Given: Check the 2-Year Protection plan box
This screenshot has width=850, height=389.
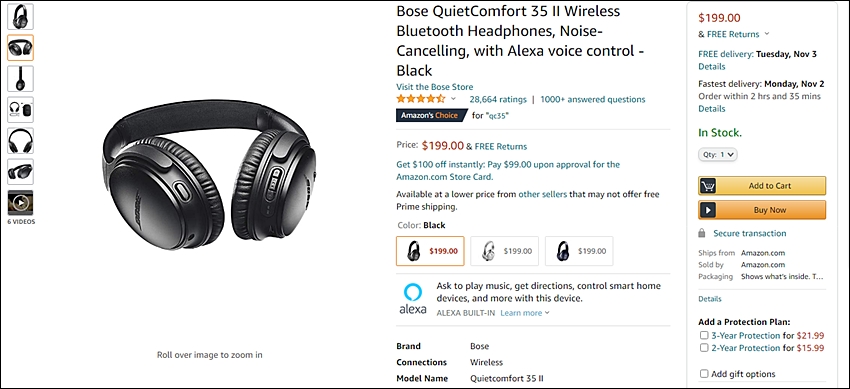Looking at the screenshot, I should pos(704,348).
